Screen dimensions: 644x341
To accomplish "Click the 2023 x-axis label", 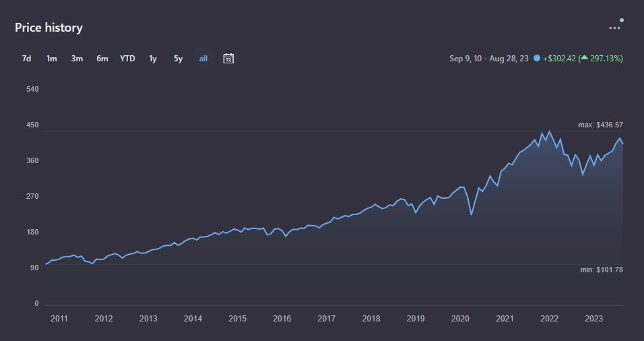I will (x=594, y=319).
